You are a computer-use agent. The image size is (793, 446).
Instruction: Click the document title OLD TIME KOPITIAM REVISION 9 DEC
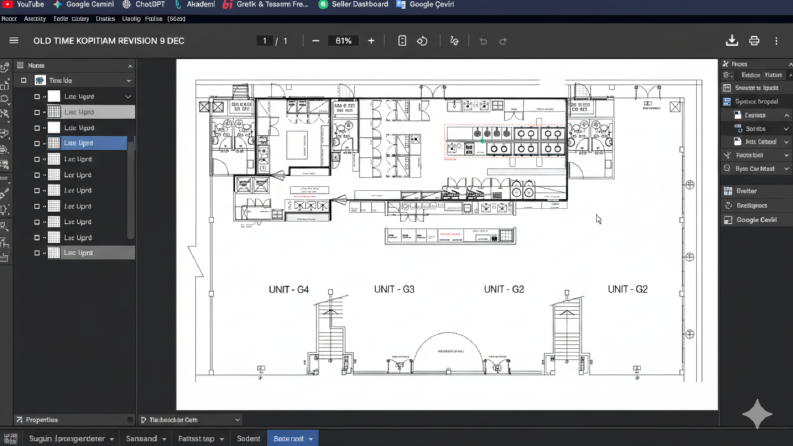pyautogui.click(x=109, y=41)
